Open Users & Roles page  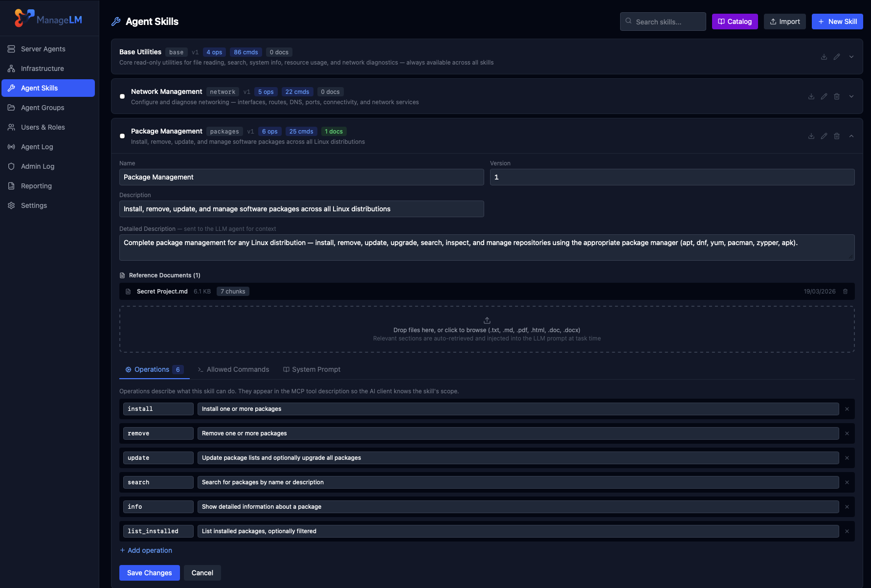click(48, 127)
